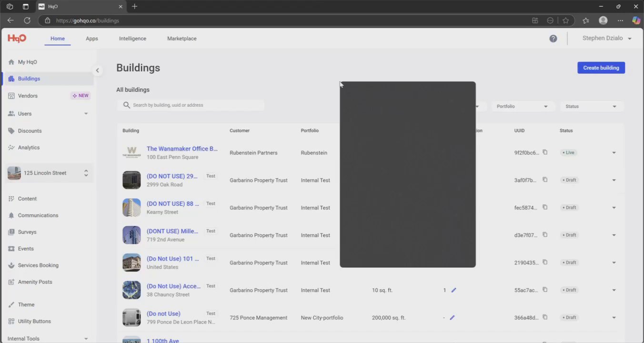
Task: Click the building search input field
Action: (191, 105)
